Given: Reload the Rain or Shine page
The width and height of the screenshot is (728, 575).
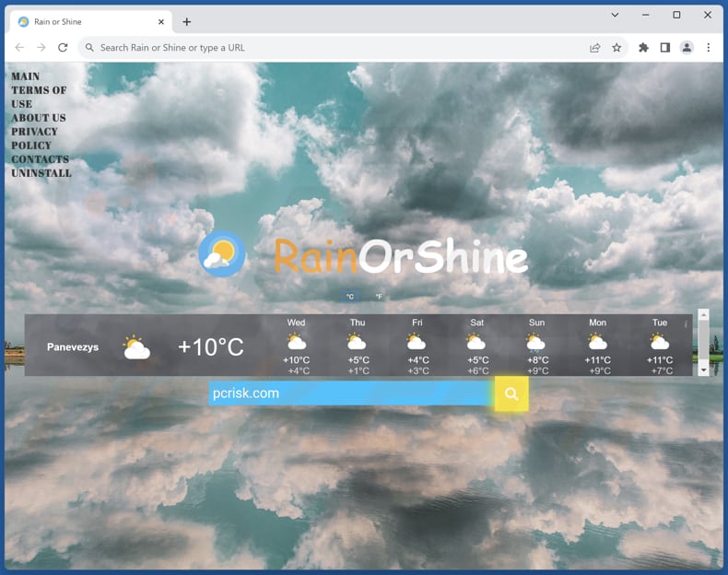Looking at the screenshot, I should tap(63, 47).
